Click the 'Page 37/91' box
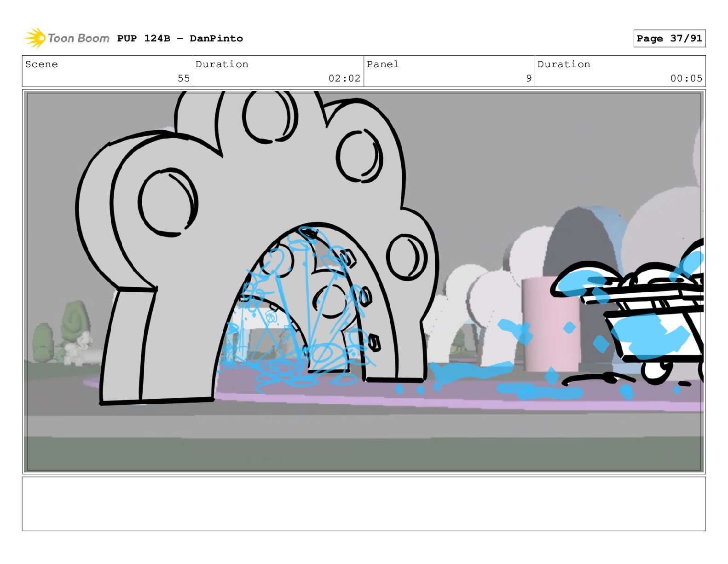 coord(669,39)
